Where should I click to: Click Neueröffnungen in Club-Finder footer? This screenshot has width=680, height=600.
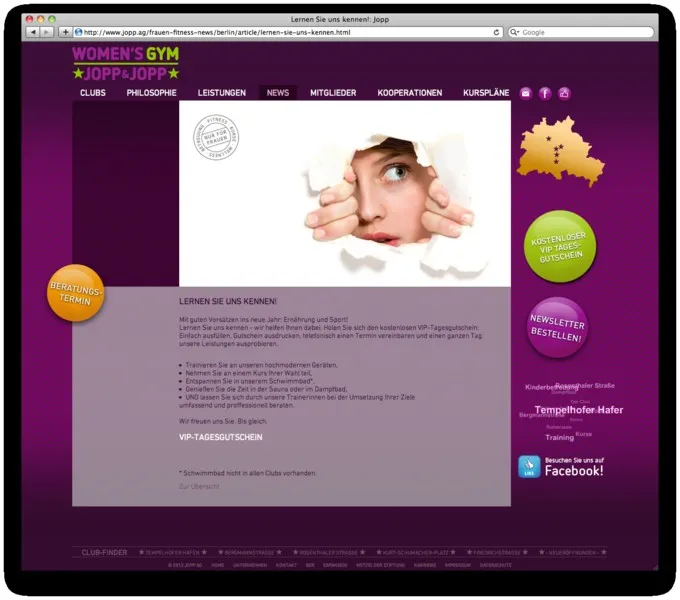[572, 552]
